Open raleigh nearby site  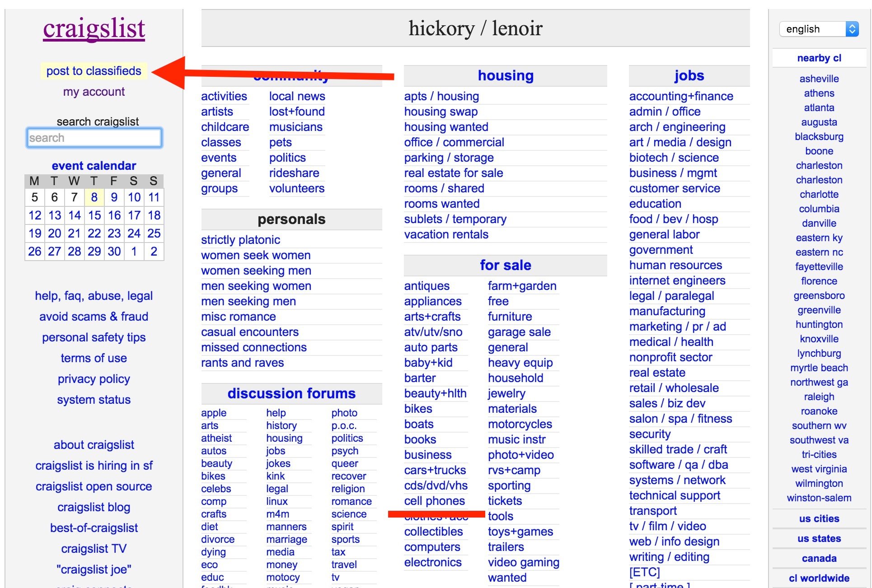[819, 397]
